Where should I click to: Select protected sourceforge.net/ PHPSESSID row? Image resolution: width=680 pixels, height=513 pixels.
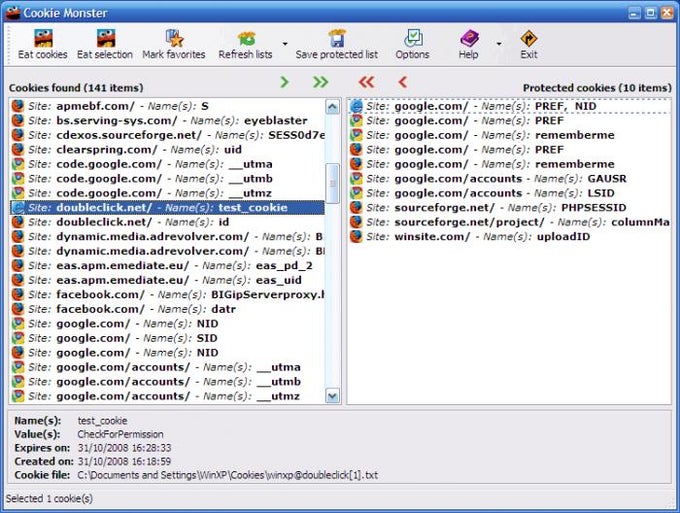click(510, 208)
